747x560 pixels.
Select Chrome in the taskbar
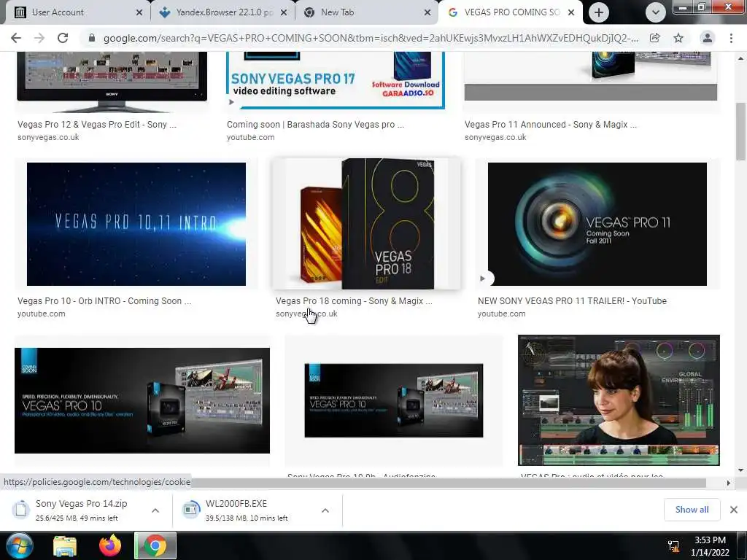pyautogui.click(x=155, y=545)
